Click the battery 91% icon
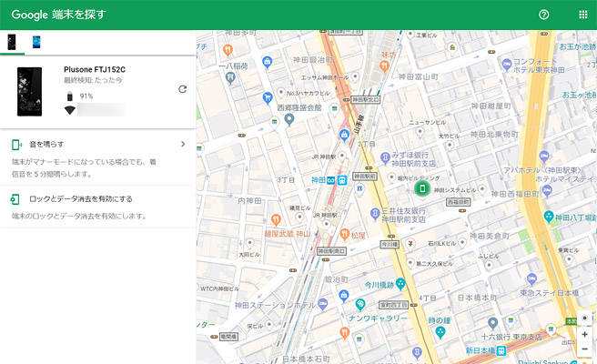 70,96
